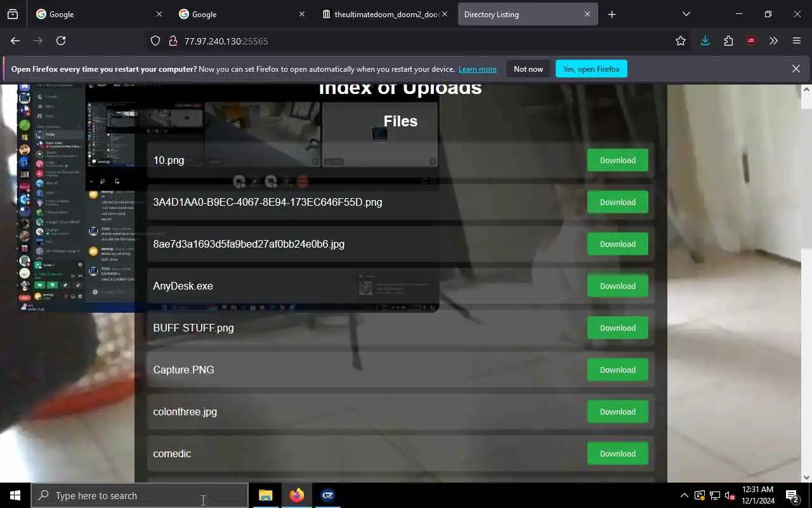The width and height of the screenshot is (812, 508).
Task: Click the network status tray icon
Action: tap(714, 495)
